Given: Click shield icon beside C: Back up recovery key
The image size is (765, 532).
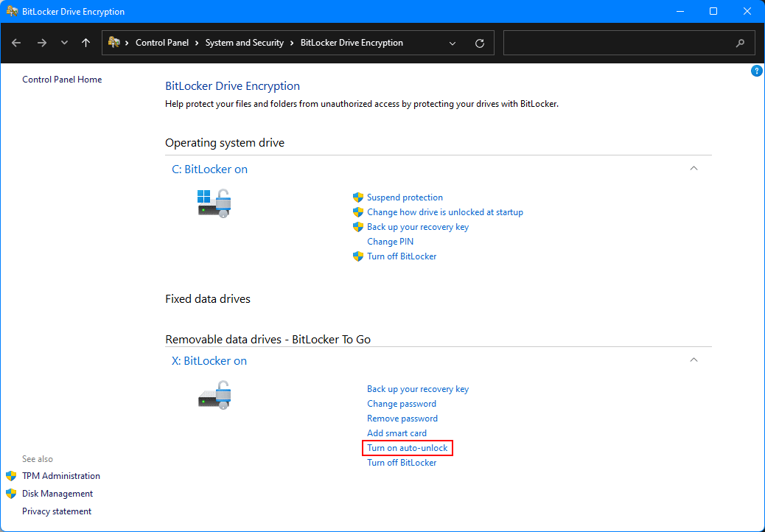Looking at the screenshot, I should tap(358, 227).
